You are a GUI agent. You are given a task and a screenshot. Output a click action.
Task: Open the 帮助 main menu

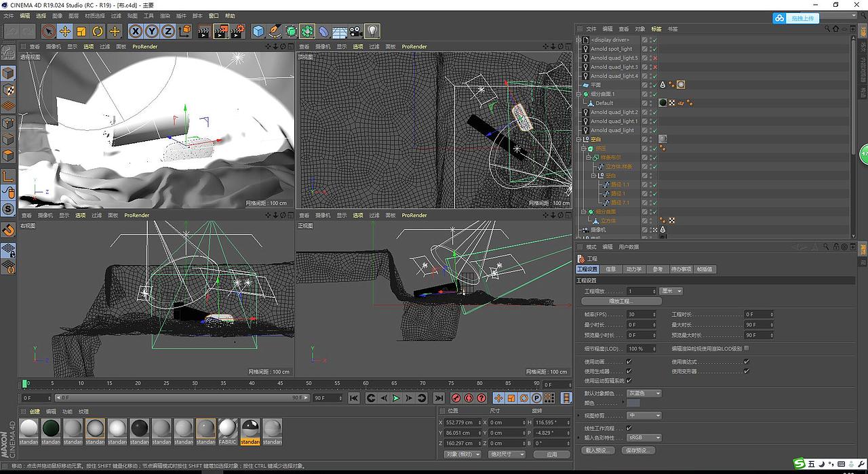pyautogui.click(x=230, y=16)
